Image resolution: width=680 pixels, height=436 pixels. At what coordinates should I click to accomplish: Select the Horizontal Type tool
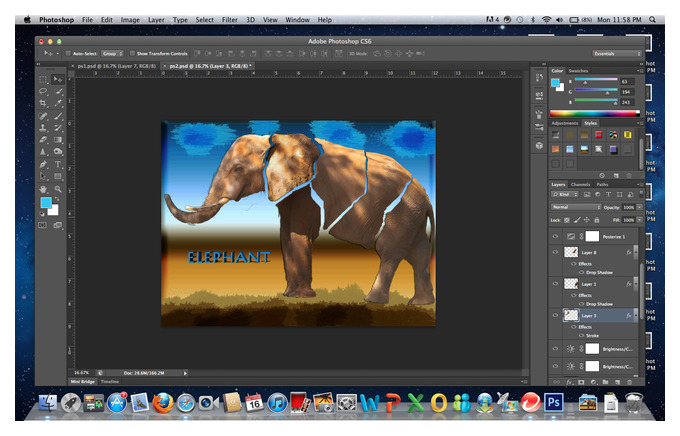[58, 164]
